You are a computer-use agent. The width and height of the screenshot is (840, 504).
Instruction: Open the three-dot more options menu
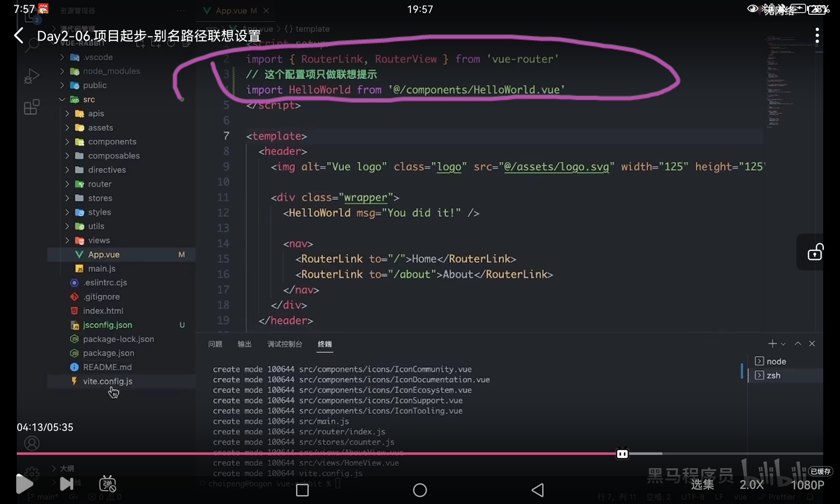pos(817,36)
